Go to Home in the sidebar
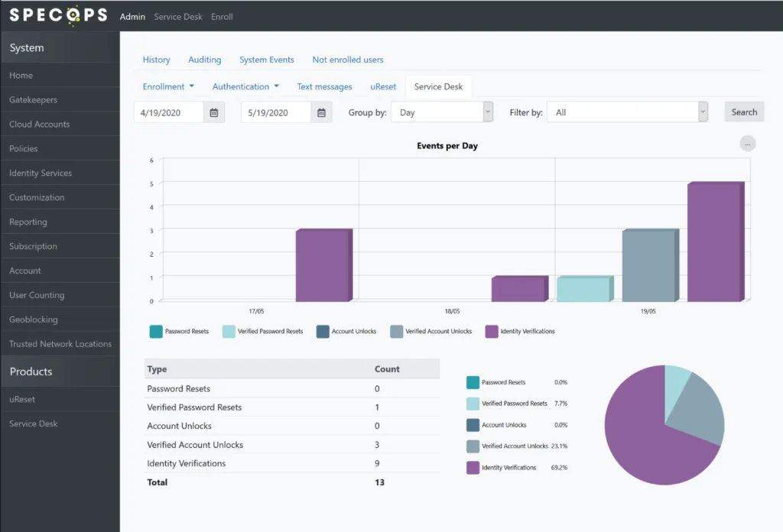The height and width of the screenshot is (532, 783). tap(60, 76)
